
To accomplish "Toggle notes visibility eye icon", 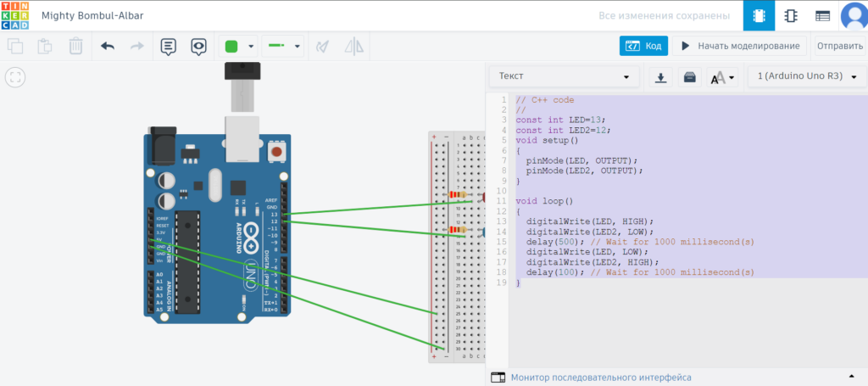I will coord(198,47).
